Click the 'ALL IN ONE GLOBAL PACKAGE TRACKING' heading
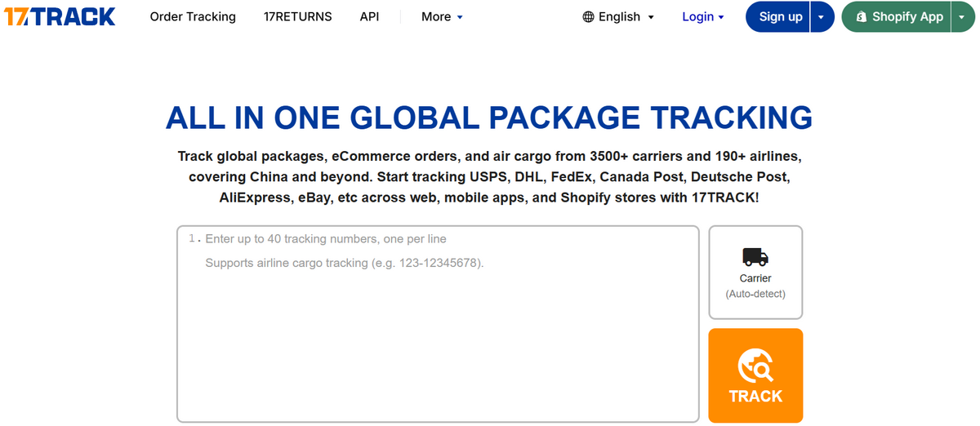Image resolution: width=980 pixels, height=426 pixels. pyautogui.click(x=489, y=118)
